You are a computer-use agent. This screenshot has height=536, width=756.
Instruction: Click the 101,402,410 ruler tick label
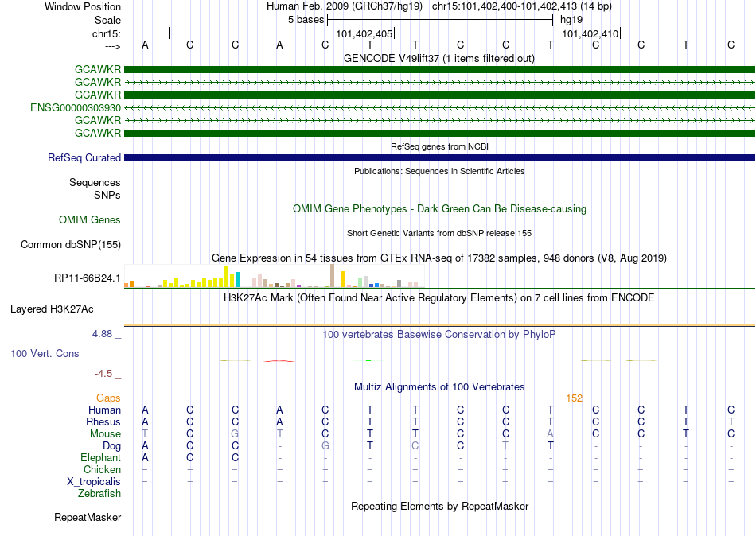590,33
